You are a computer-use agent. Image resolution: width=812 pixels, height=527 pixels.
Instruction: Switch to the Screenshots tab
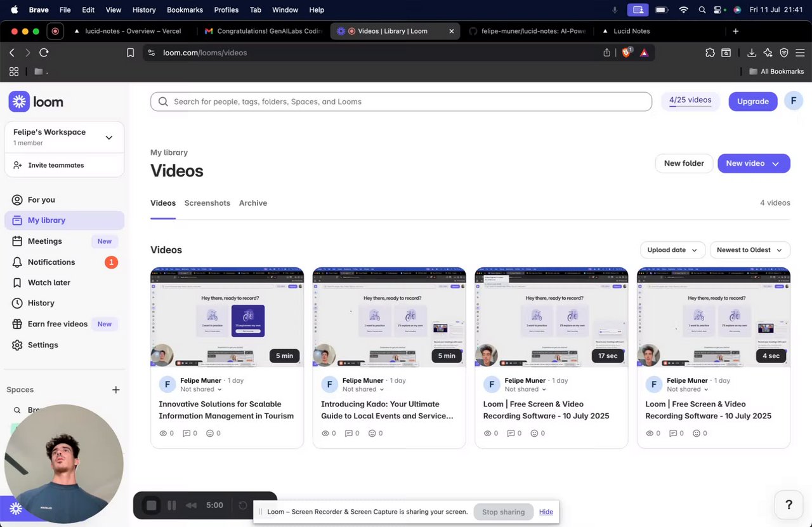(207, 203)
